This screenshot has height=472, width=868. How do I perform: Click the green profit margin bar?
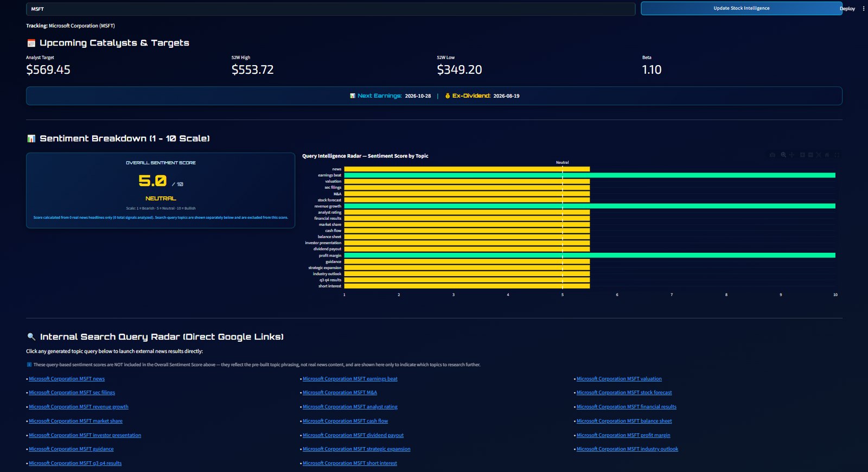click(x=590, y=255)
